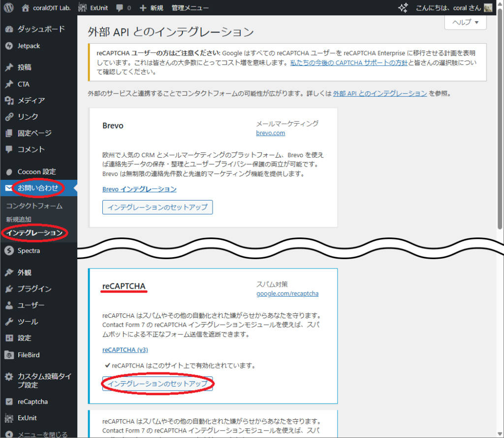This screenshot has width=504, height=438.
Task: Open the comments bubble in the admin bar
Action: 120,8
